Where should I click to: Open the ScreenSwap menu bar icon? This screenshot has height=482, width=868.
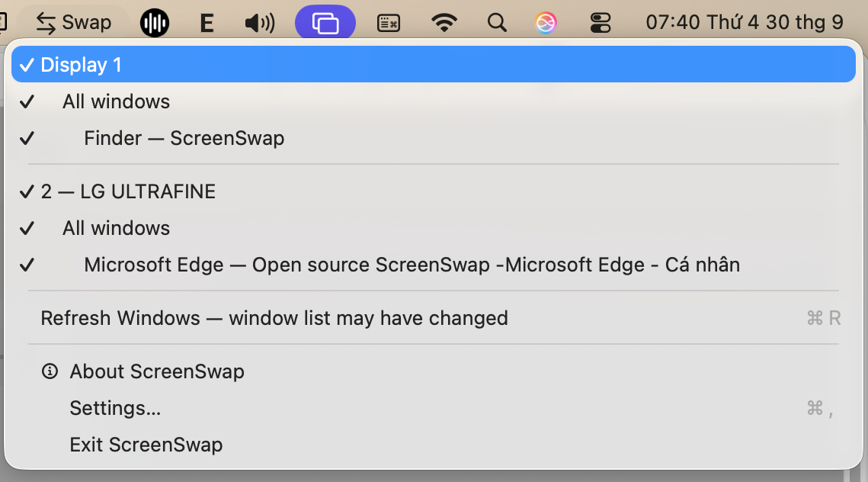[x=325, y=23]
